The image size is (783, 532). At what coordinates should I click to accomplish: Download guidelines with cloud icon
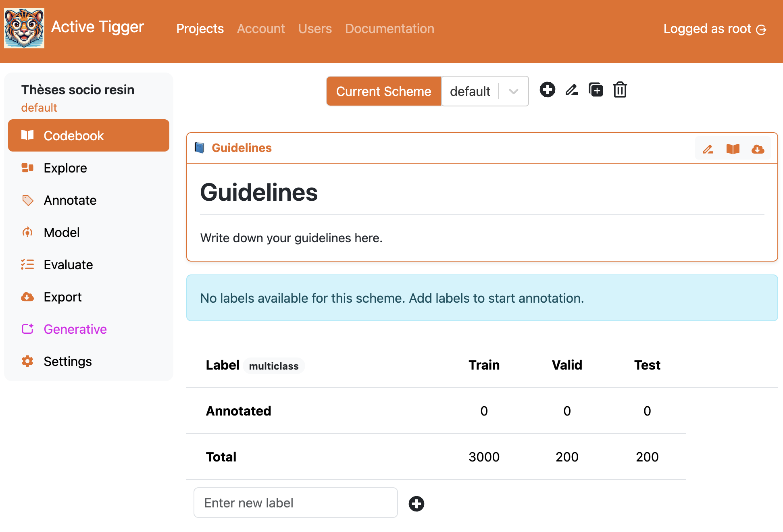coord(758,149)
